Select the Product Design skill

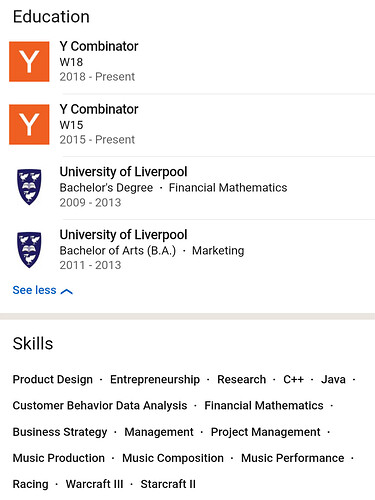tap(53, 379)
